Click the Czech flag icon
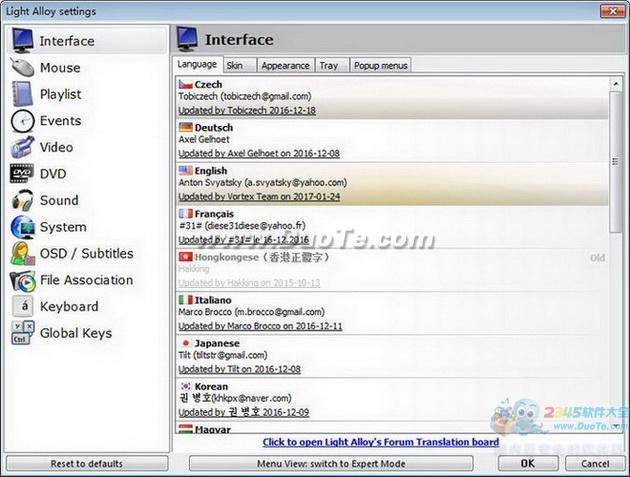 (x=185, y=84)
